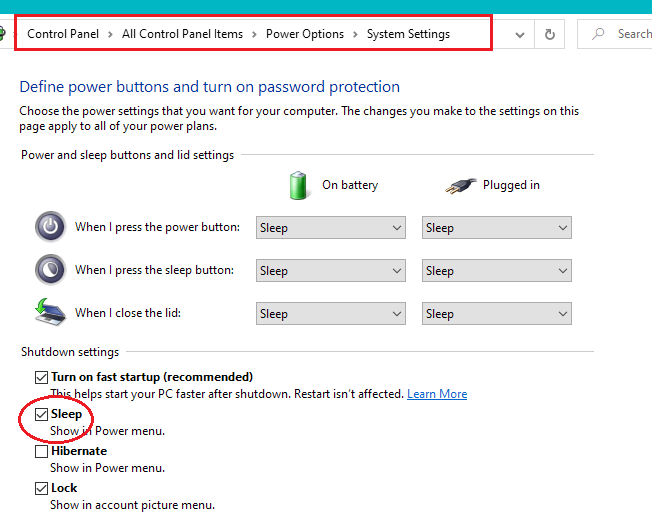652x528 pixels.
Task: Open the Learn More link
Action: click(437, 394)
